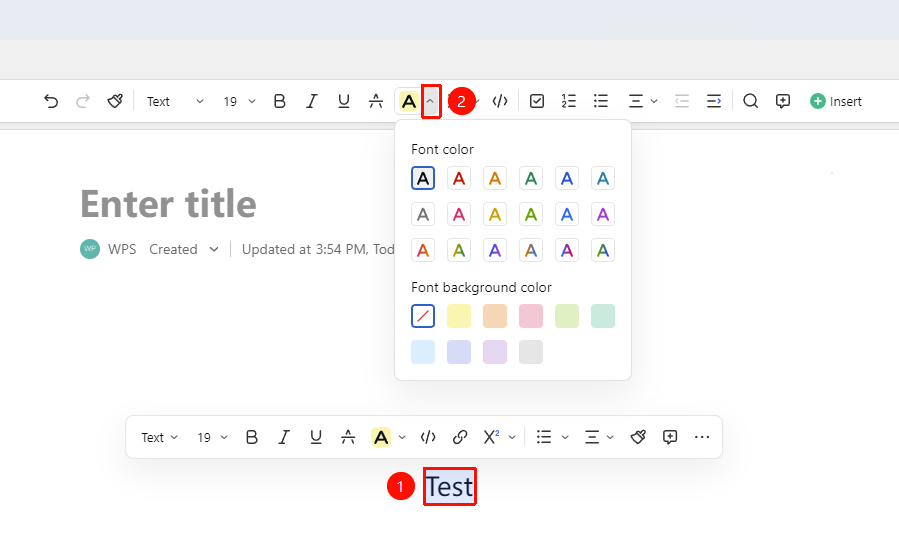Add a comment from the main toolbar
The height and width of the screenshot is (556, 899).
[x=783, y=101]
